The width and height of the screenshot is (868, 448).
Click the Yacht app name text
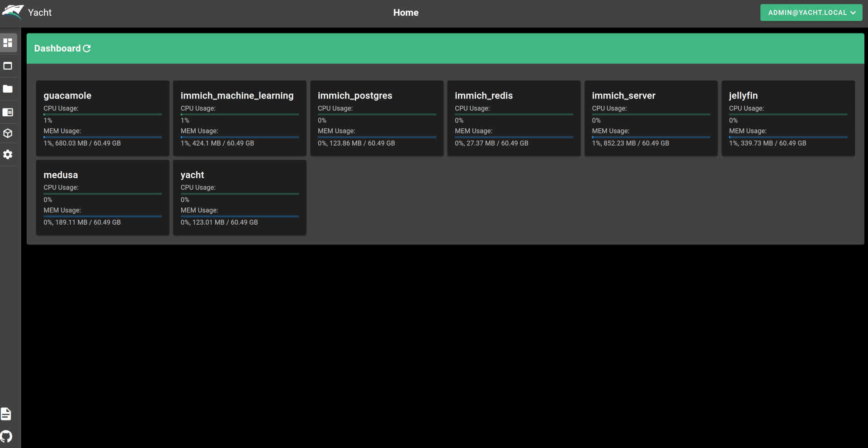click(40, 13)
